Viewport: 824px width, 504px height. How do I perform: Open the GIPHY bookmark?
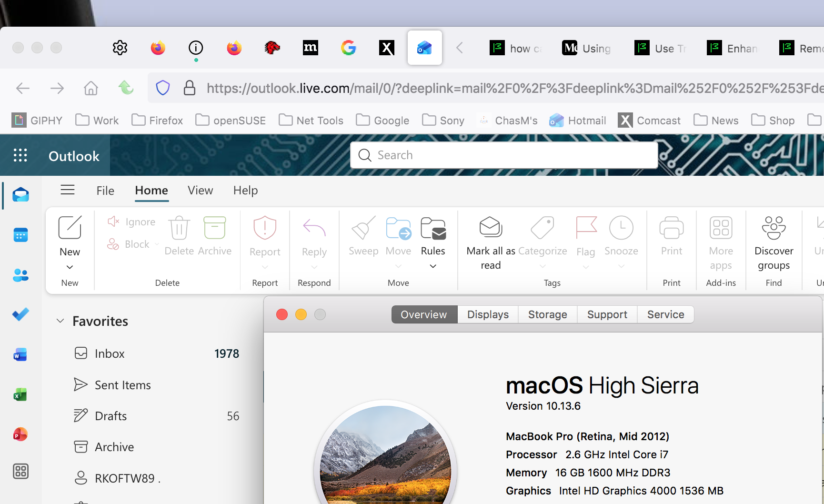click(x=37, y=121)
